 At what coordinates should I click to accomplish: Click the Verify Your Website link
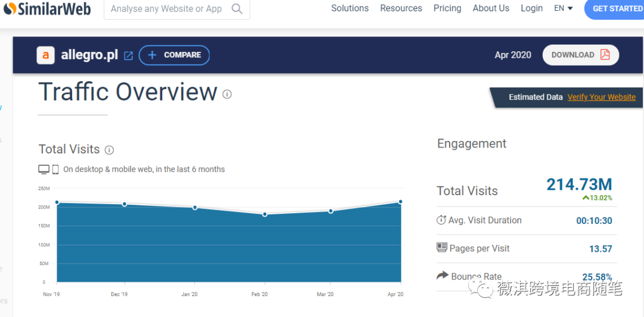click(x=601, y=97)
